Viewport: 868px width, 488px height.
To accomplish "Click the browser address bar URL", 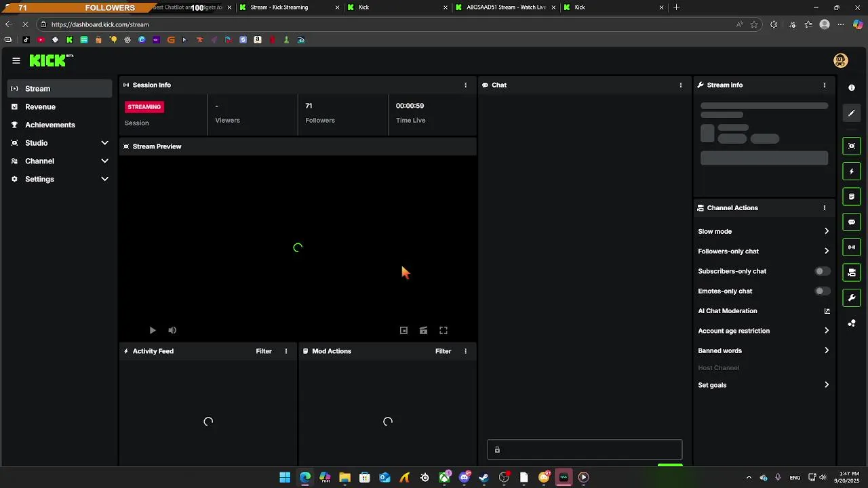I will 100,24.
